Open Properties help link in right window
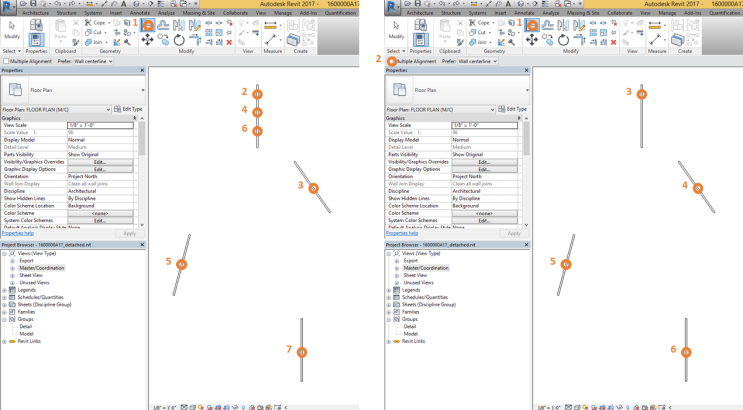This screenshot has width=743, height=410. (402, 233)
